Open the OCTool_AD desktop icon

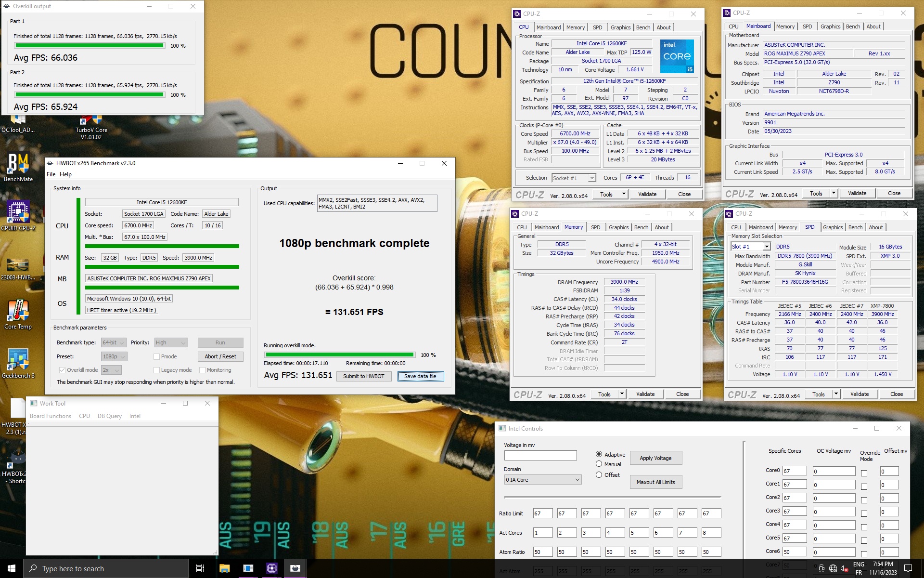[x=18, y=124]
